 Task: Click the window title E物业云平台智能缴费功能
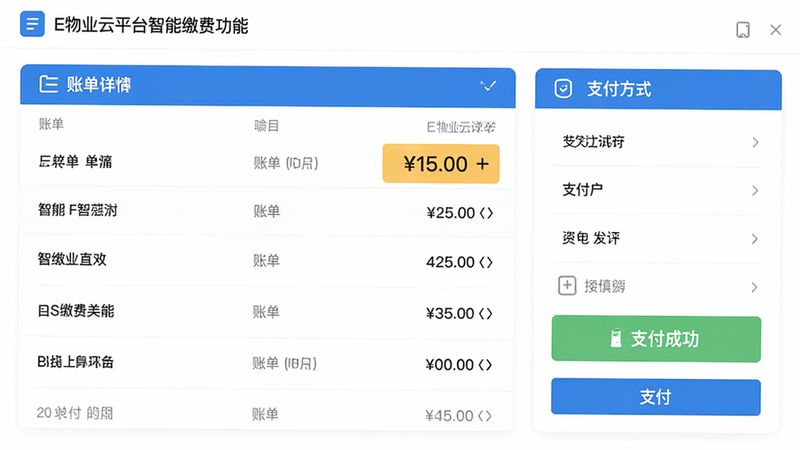tap(151, 25)
